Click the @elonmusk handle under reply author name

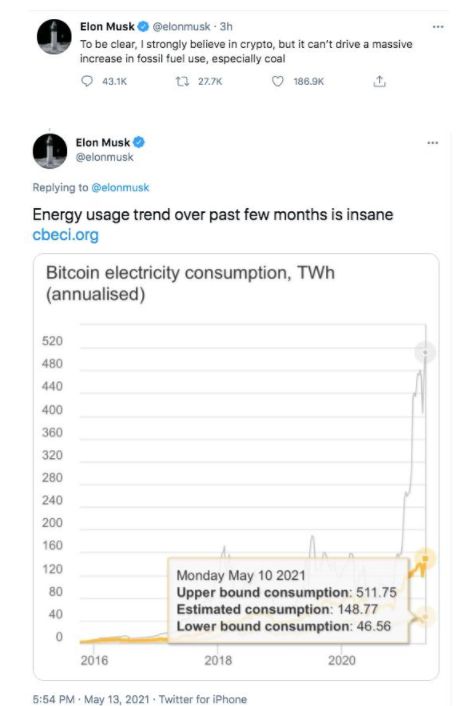tap(104, 157)
